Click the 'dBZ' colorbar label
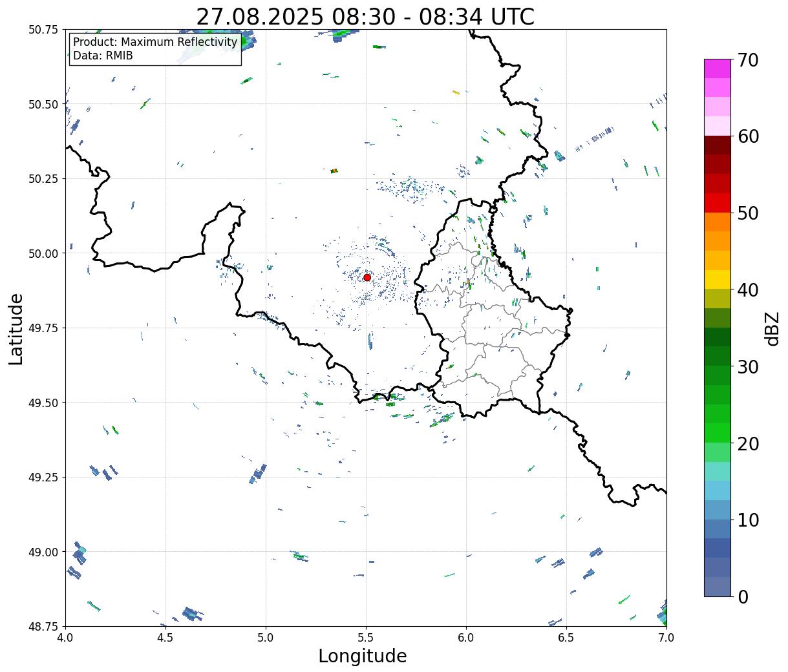The image size is (788, 672). pos(772,328)
